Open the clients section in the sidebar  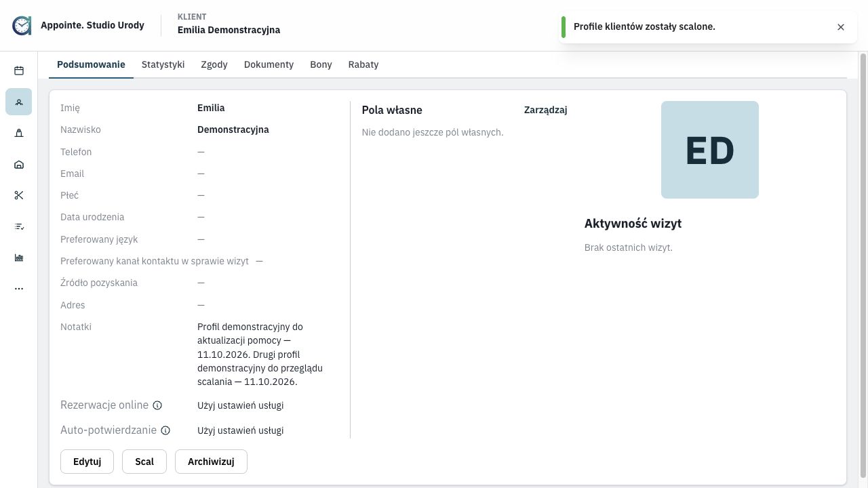(x=19, y=102)
